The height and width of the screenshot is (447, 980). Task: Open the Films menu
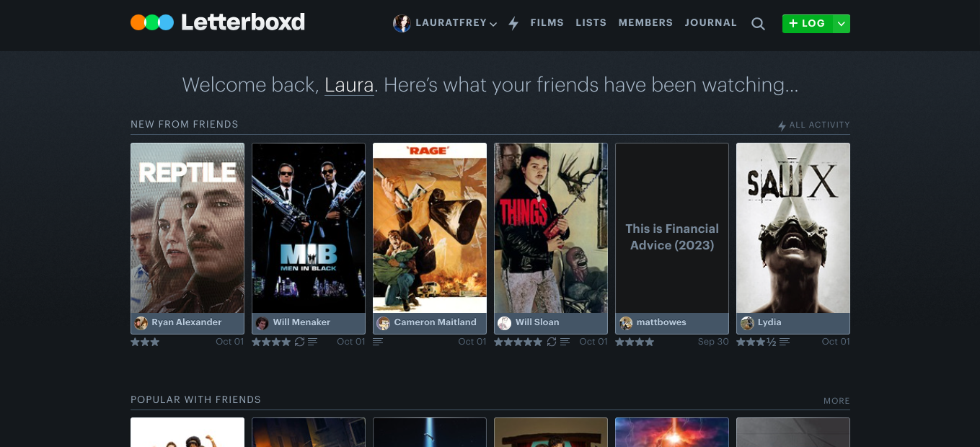coord(547,23)
